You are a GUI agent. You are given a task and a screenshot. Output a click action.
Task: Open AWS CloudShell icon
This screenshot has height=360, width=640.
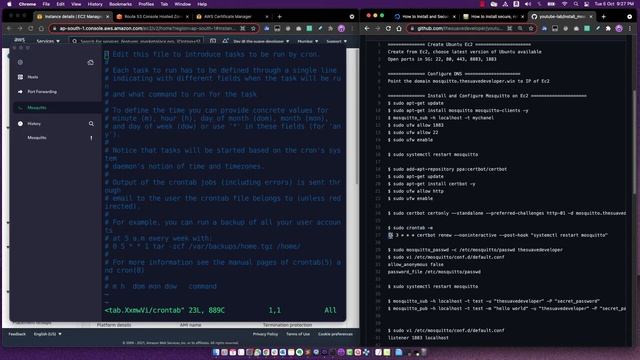click(213, 41)
